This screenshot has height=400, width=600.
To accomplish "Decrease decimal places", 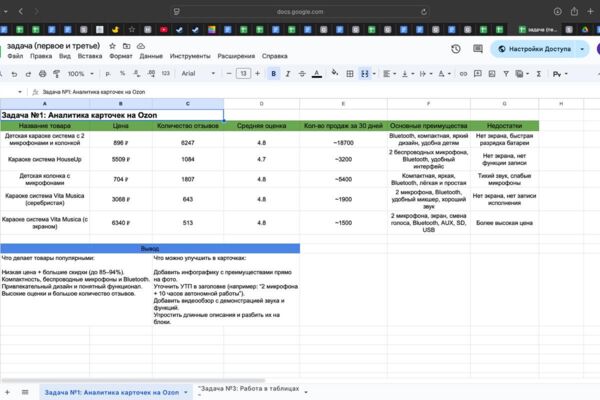I will click(137, 73).
